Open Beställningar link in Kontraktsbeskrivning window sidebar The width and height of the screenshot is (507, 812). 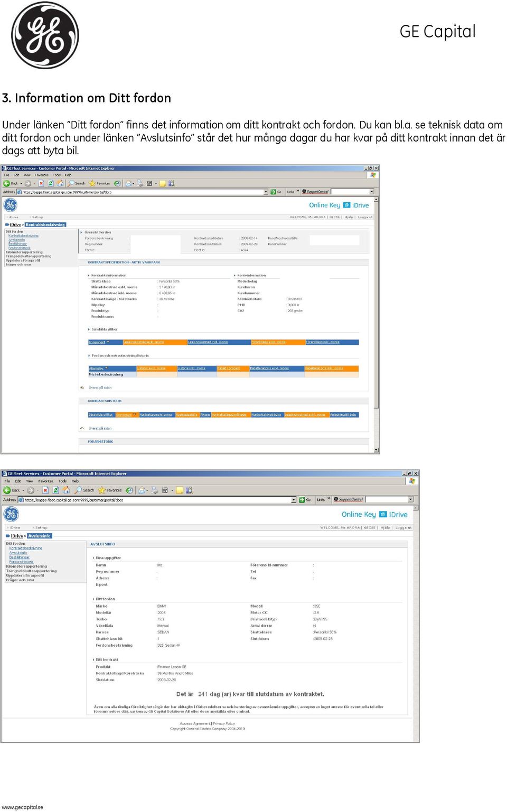click(17, 244)
